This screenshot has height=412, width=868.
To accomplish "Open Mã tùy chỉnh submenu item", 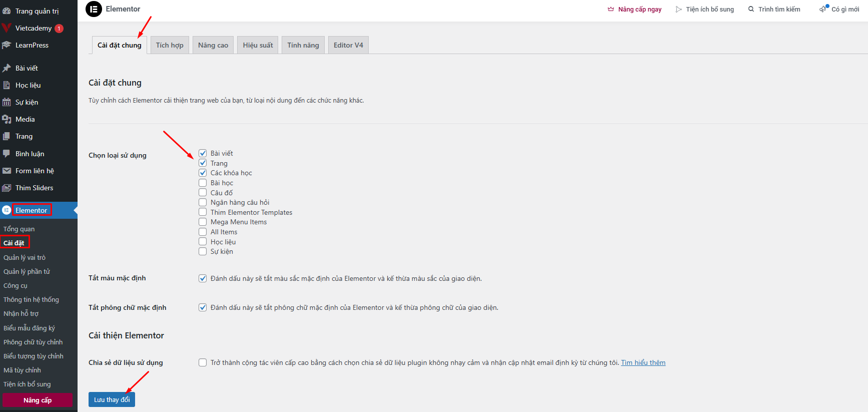I will (x=22, y=370).
